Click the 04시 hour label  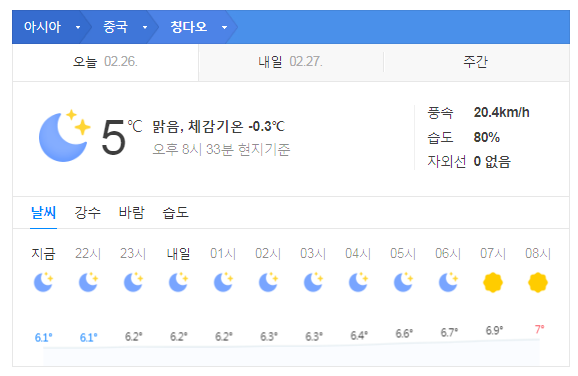click(358, 254)
